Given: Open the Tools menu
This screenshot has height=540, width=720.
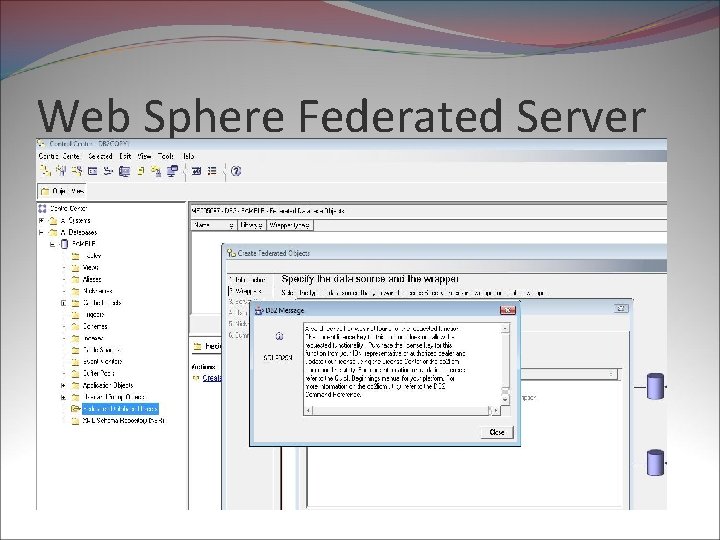Looking at the screenshot, I should pos(166,156).
